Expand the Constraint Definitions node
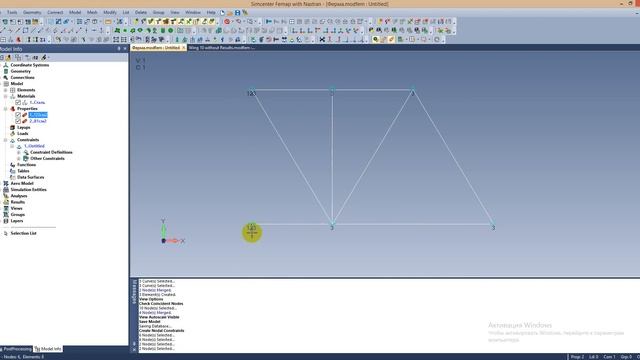The height and width of the screenshot is (360, 640). coord(19,152)
